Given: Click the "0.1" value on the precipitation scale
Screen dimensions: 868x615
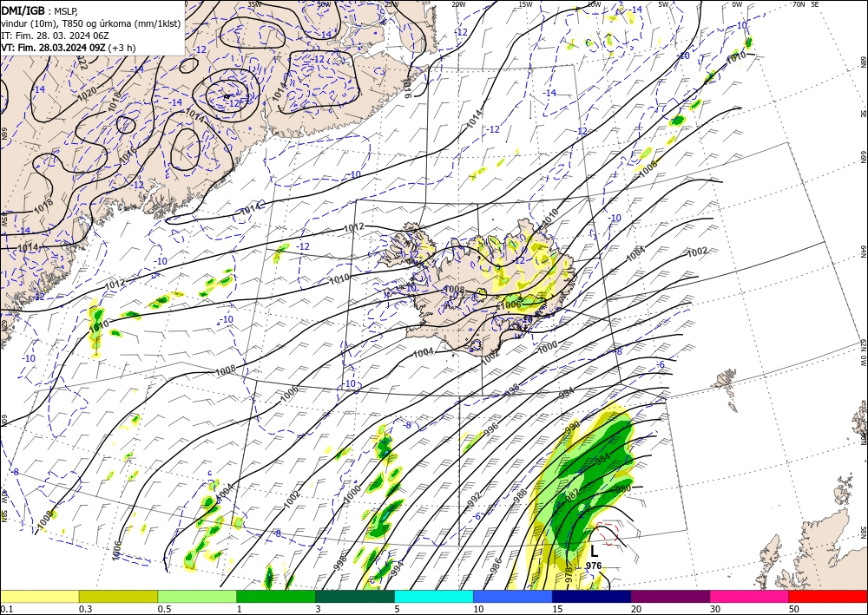Looking at the screenshot, I should coord(5,609).
